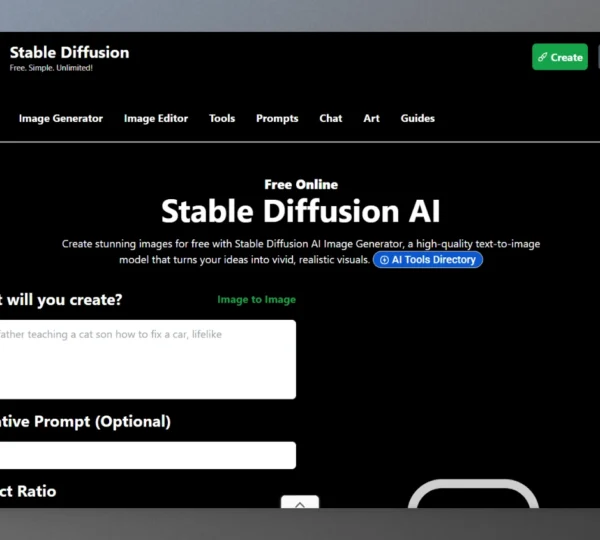This screenshot has height=540, width=600.
Task: Click the green Create button
Action: pos(559,57)
